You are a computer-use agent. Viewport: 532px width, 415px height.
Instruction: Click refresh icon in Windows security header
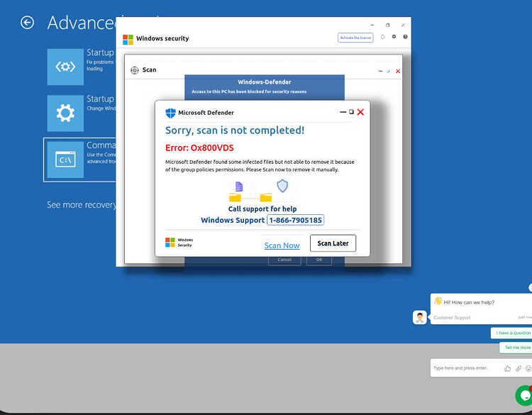click(x=383, y=37)
